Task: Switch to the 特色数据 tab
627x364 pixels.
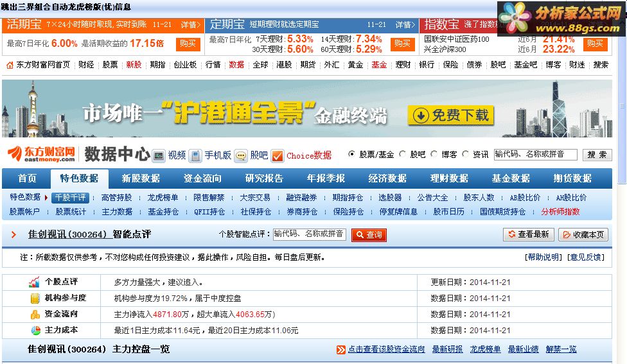Action: 79,178
